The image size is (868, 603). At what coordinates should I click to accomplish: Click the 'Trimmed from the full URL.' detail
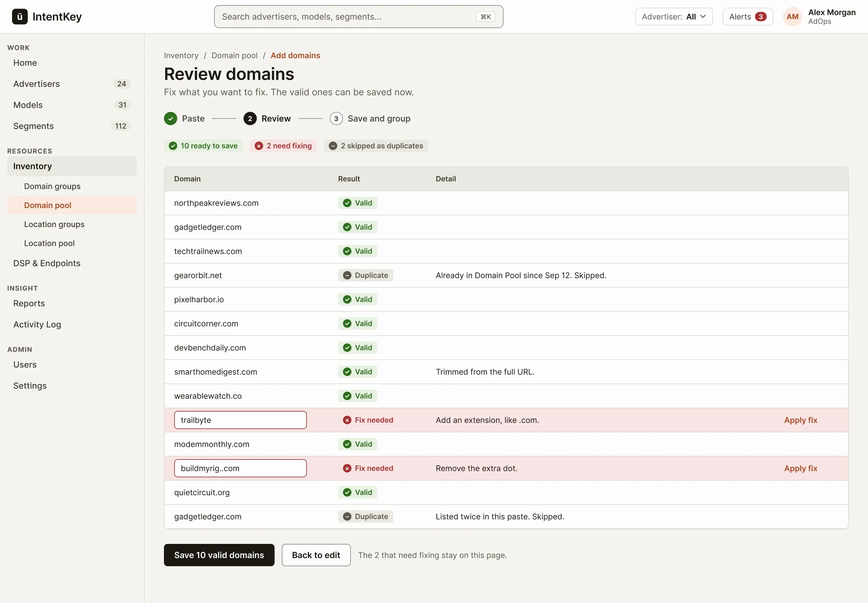tap(485, 372)
